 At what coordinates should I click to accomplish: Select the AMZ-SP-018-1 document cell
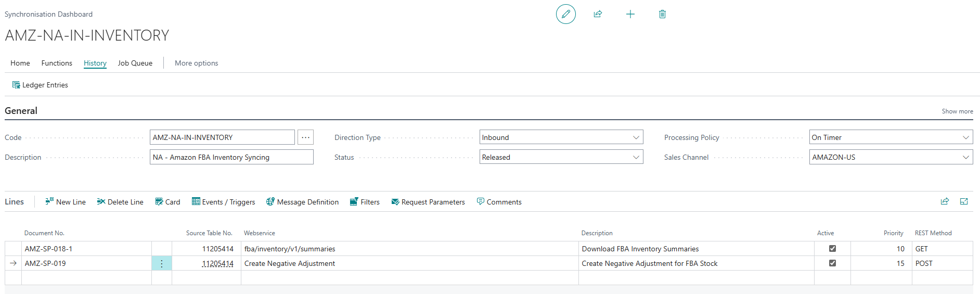[86, 249]
